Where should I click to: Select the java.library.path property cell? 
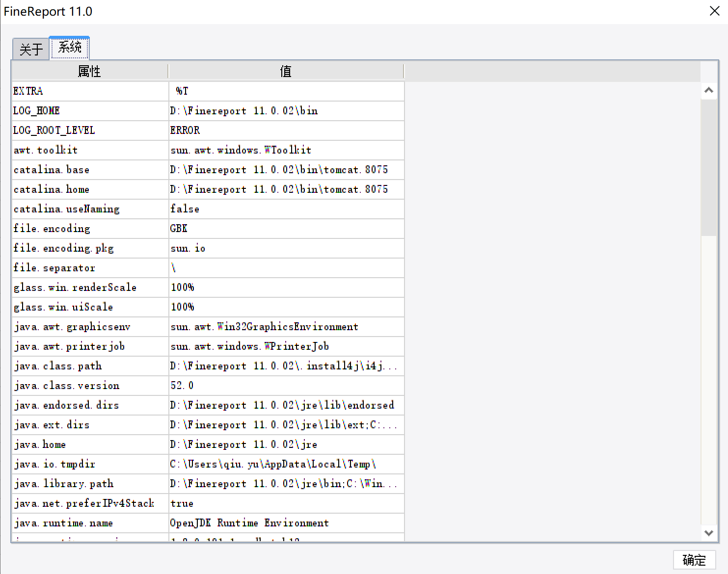pos(90,484)
